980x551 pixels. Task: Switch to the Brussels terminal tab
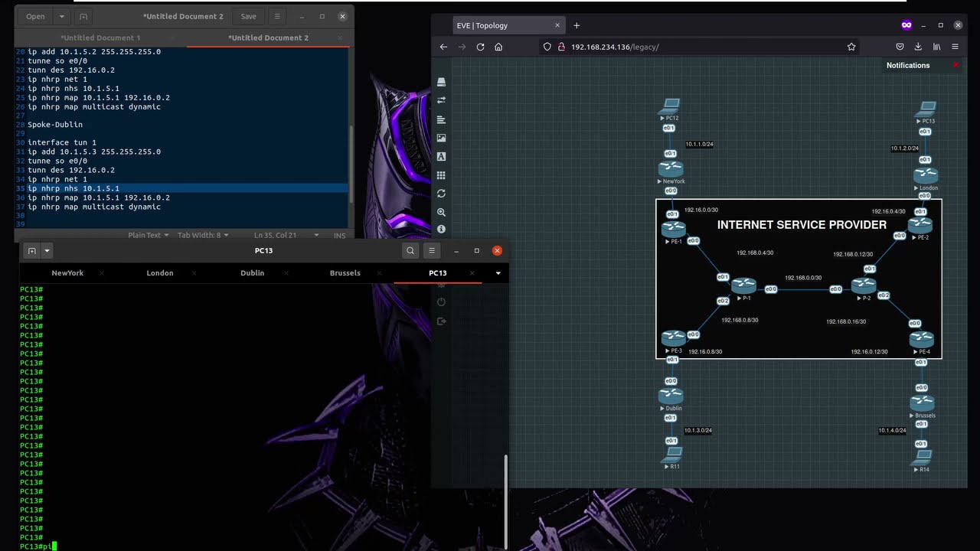345,272
